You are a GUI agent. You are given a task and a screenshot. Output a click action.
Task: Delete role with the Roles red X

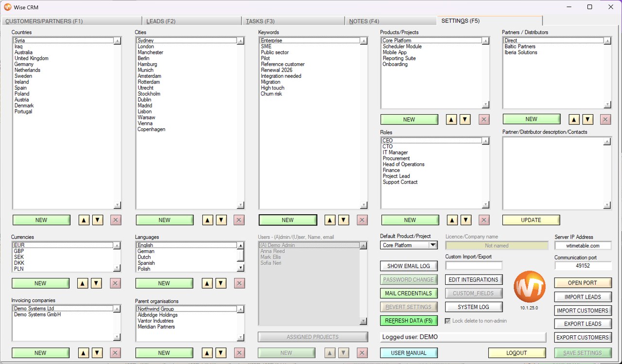(484, 220)
